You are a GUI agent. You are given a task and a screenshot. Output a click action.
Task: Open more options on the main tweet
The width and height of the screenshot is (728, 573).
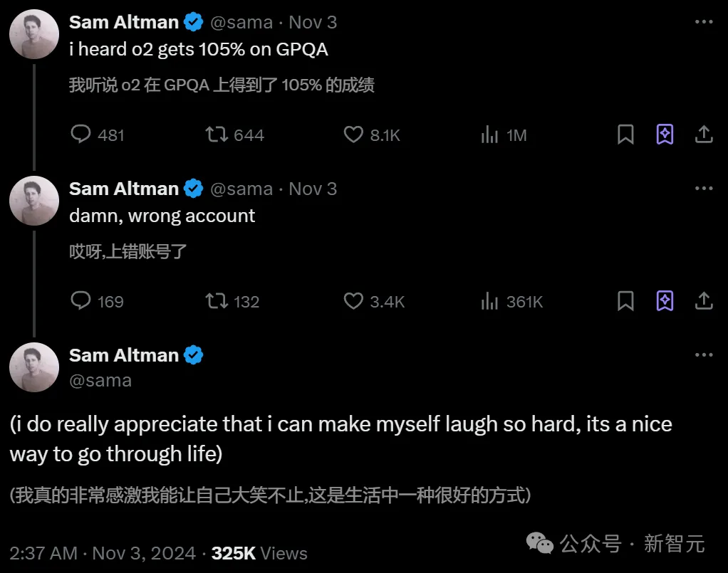pos(704,355)
